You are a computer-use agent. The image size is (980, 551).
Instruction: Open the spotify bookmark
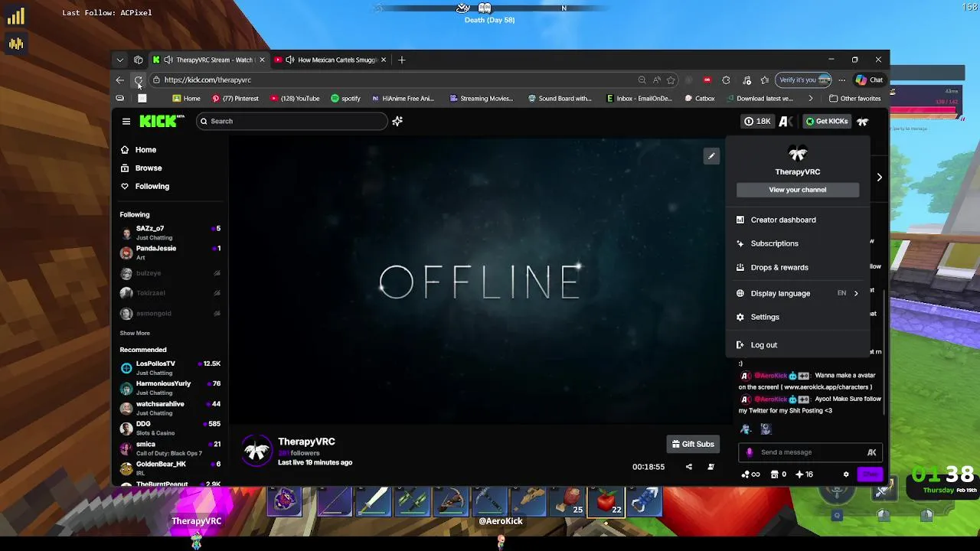(x=345, y=98)
